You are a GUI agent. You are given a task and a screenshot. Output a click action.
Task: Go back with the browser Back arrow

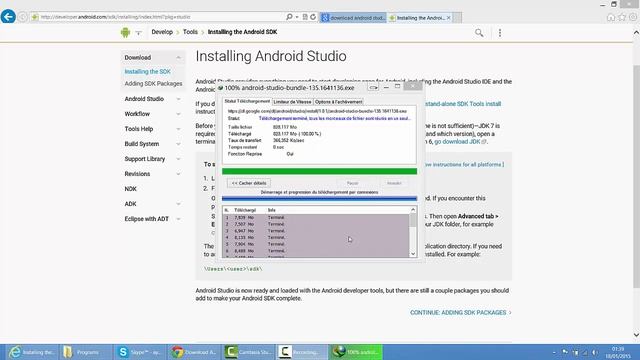click(x=8, y=17)
